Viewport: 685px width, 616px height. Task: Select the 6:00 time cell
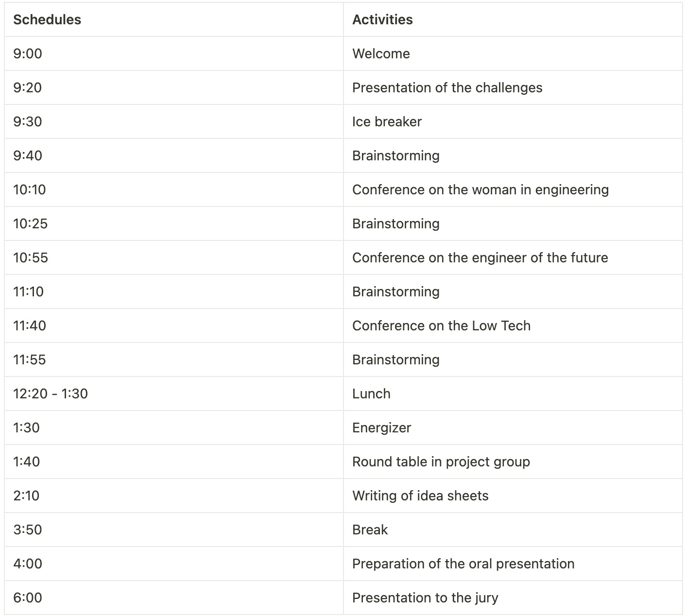pos(174,598)
